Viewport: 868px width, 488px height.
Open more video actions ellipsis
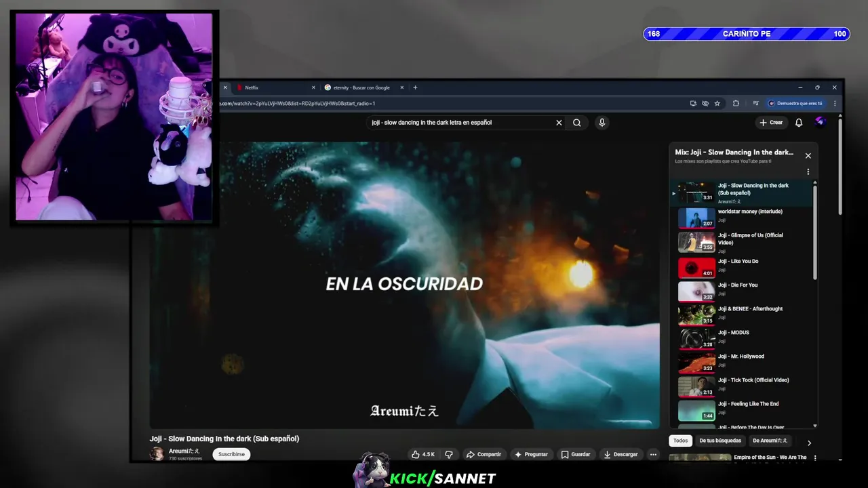653,454
